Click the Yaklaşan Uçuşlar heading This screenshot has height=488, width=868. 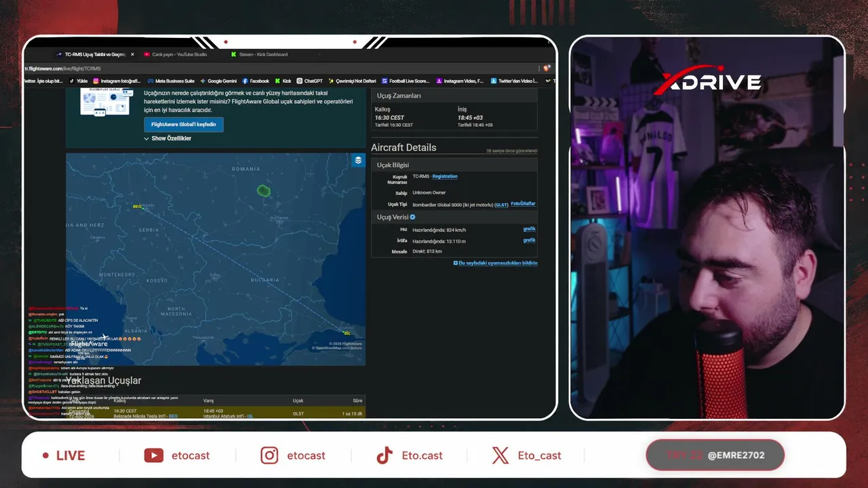[x=104, y=381]
